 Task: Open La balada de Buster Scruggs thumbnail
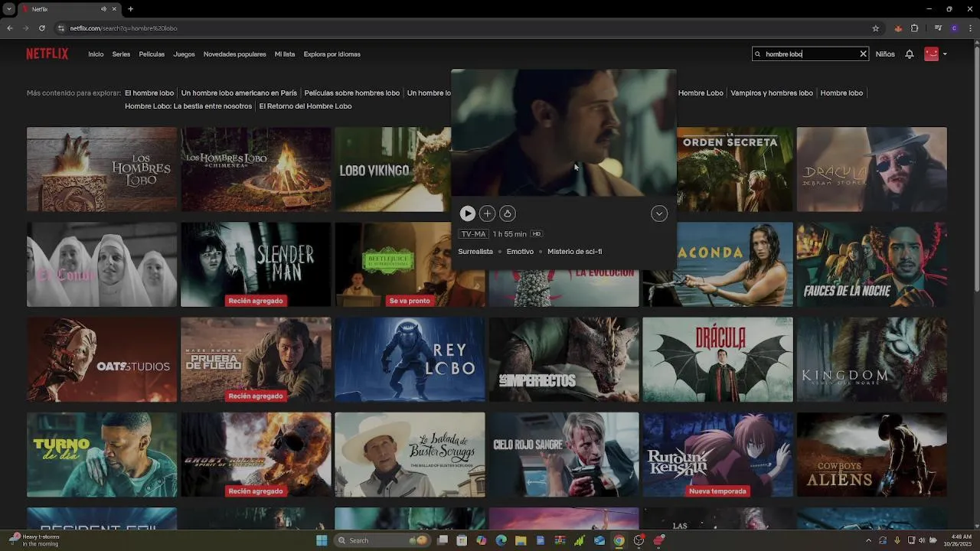pyautogui.click(x=410, y=455)
